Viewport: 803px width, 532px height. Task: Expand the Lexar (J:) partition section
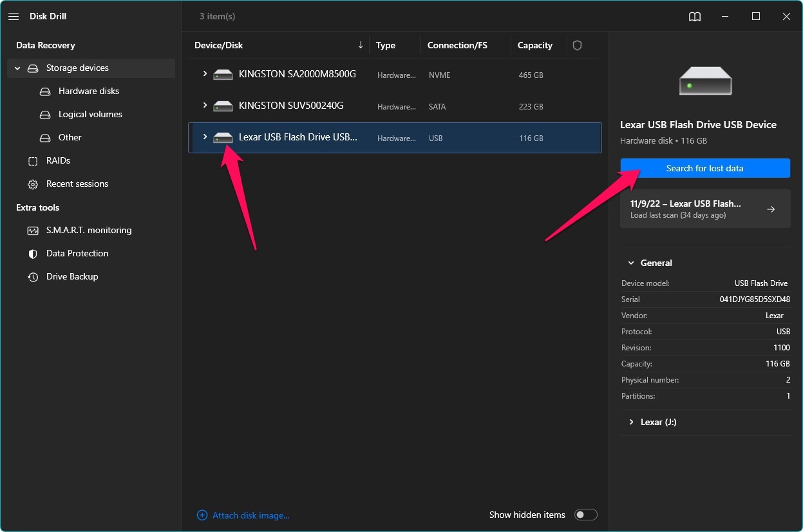point(630,423)
